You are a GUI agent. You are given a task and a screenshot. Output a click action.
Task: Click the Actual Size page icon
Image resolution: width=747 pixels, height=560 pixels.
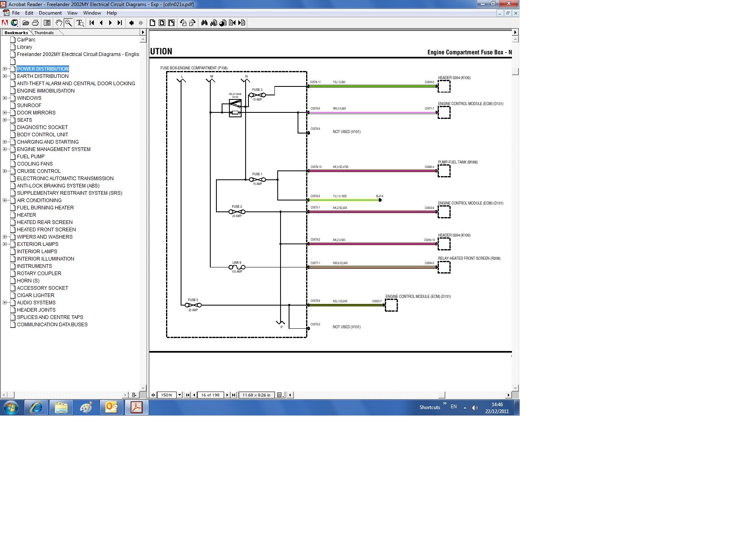pos(153,23)
